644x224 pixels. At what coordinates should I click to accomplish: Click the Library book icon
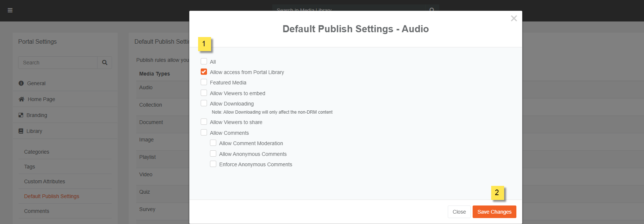(21, 131)
